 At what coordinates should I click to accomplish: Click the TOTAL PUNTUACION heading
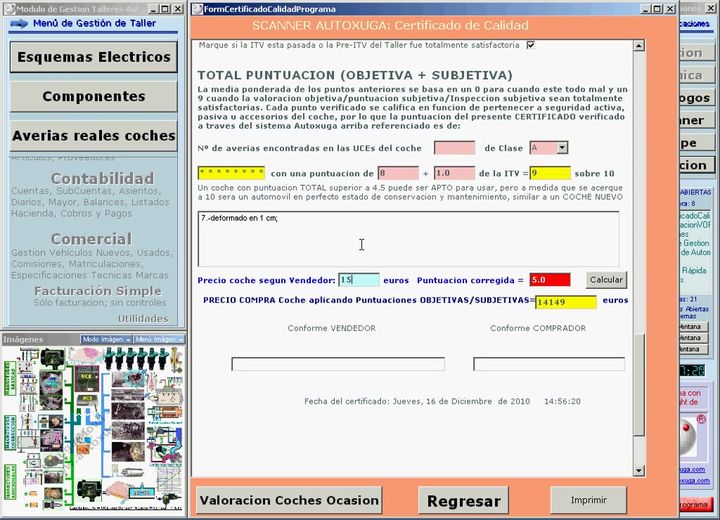click(355, 75)
